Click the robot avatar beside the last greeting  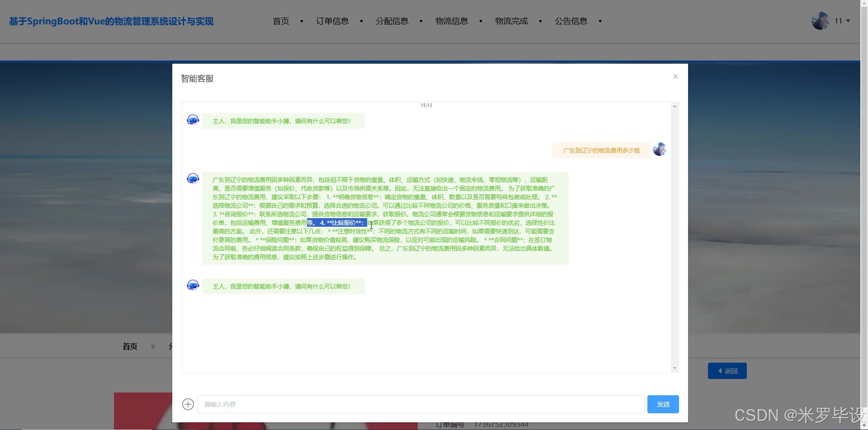(x=193, y=285)
